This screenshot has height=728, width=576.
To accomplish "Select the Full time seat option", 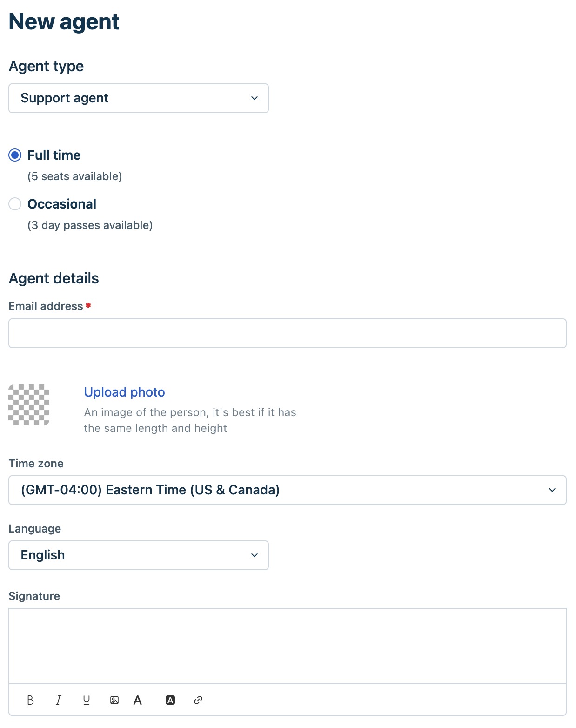I will 15,155.
